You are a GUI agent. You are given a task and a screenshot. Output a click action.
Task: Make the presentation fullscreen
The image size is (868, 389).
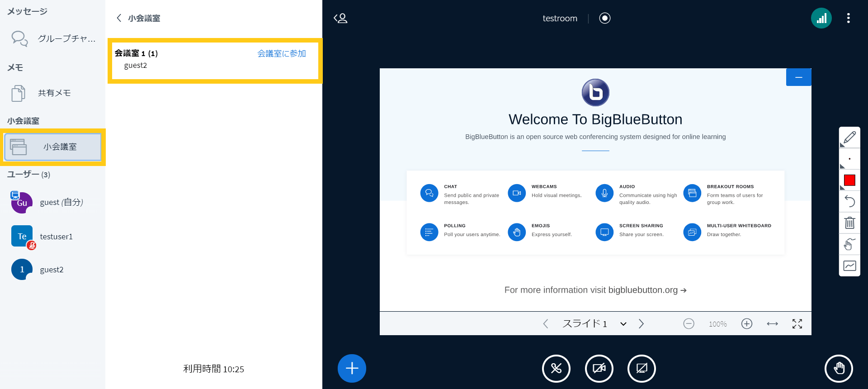[x=797, y=323]
